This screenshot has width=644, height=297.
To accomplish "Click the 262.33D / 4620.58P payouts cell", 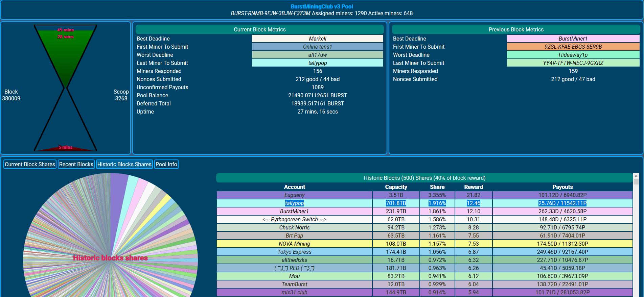I will coord(562,211).
